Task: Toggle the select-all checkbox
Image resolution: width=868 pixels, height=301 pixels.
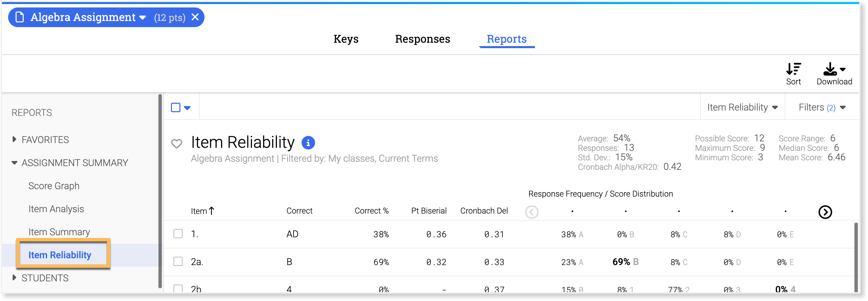Action: pyautogui.click(x=176, y=107)
